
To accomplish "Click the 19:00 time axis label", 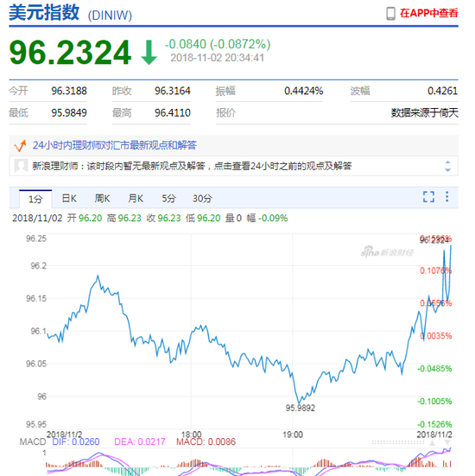I will (x=293, y=435).
